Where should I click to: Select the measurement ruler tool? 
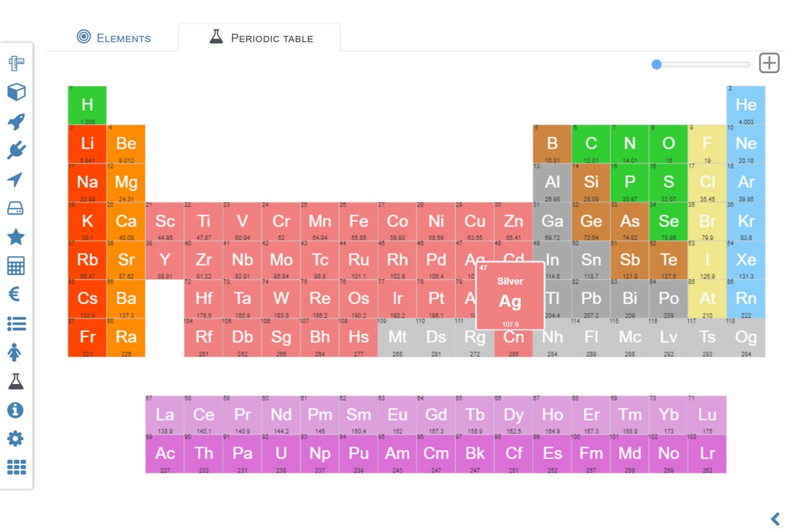pos(16,62)
